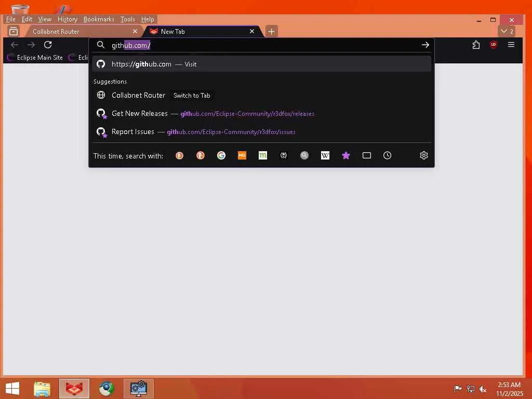This screenshot has height=399, width=532.
Task: Search with gray magnifier engine icon
Action: 304,155
